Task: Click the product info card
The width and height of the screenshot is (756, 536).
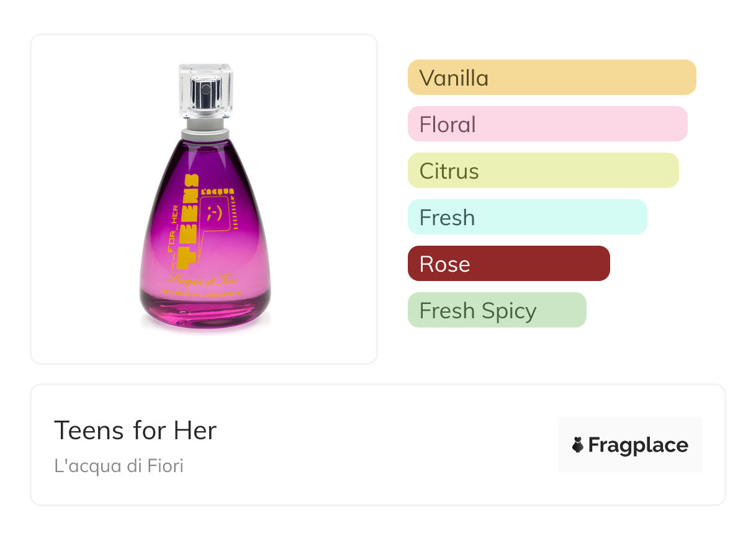Action: tap(378, 445)
